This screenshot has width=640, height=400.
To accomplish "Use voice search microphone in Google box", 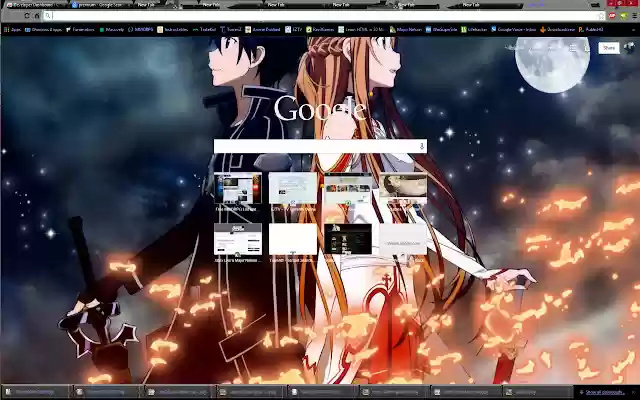I will pyautogui.click(x=422, y=146).
